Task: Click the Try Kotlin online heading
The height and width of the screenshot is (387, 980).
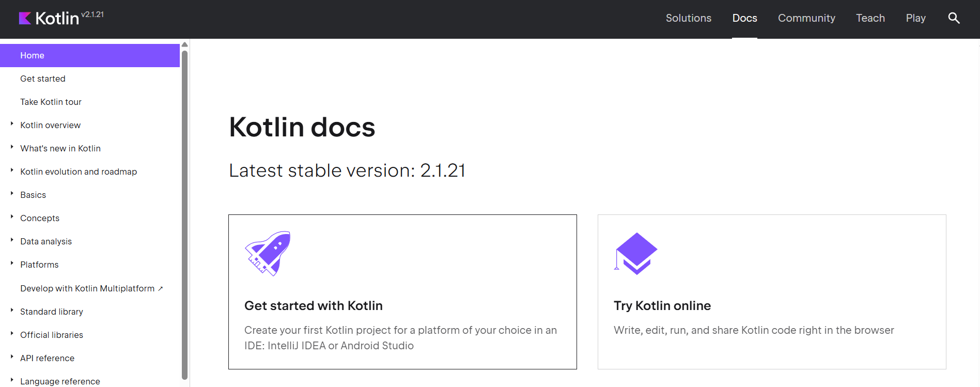Action: coord(662,306)
